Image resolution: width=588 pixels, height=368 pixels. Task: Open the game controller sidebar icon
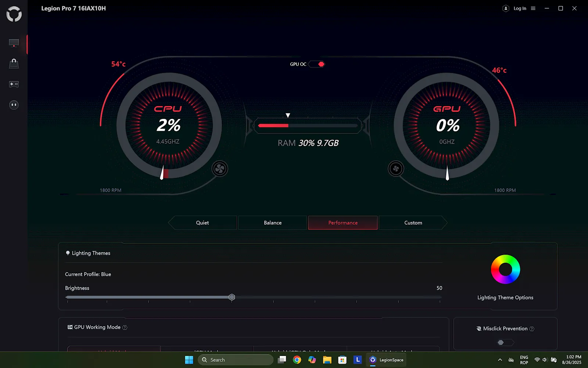[14, 84]
